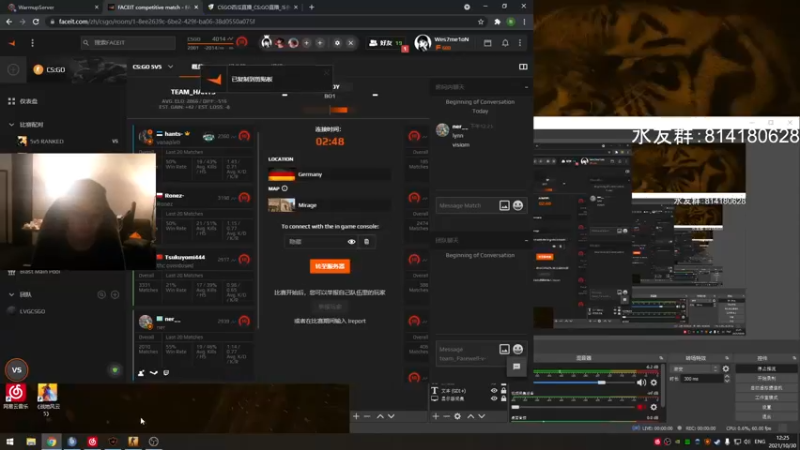
Task: Open desktop audio settings gear in OBS
Action: 654,382
